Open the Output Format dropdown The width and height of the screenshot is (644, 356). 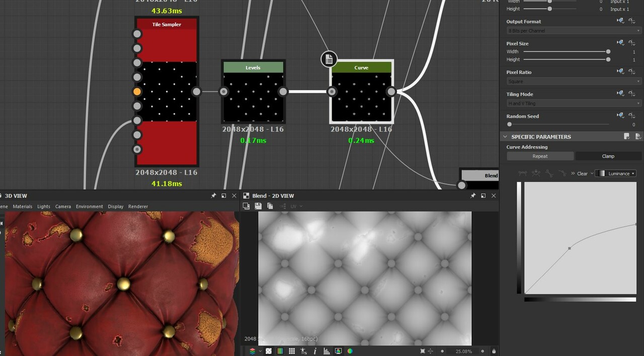coord(574,31)
